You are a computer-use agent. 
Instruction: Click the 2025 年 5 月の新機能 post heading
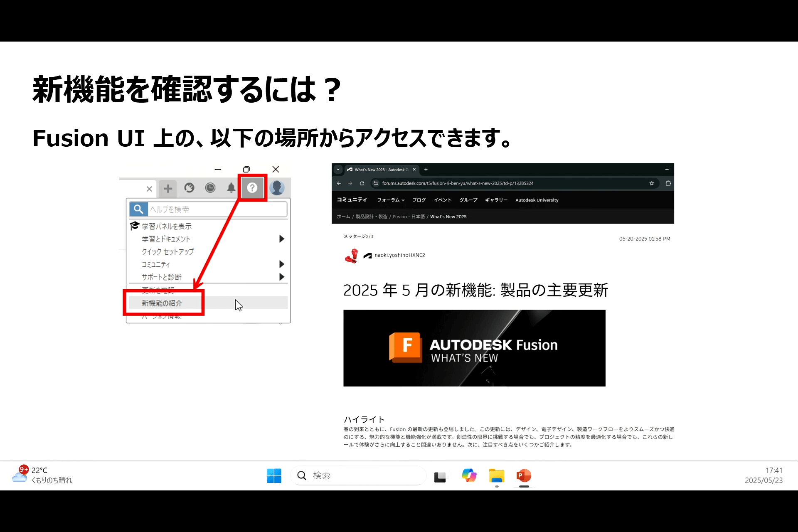tap(476, 290)
